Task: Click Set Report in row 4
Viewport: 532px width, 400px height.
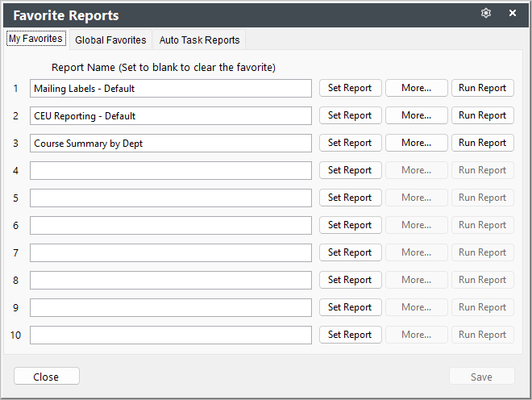Action: coord(350,170)
